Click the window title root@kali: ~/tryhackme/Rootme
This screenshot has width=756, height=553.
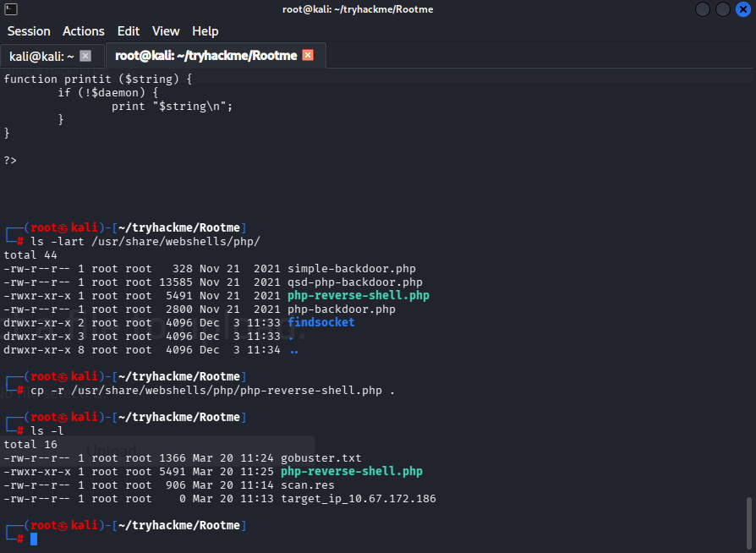pos(358,9)
